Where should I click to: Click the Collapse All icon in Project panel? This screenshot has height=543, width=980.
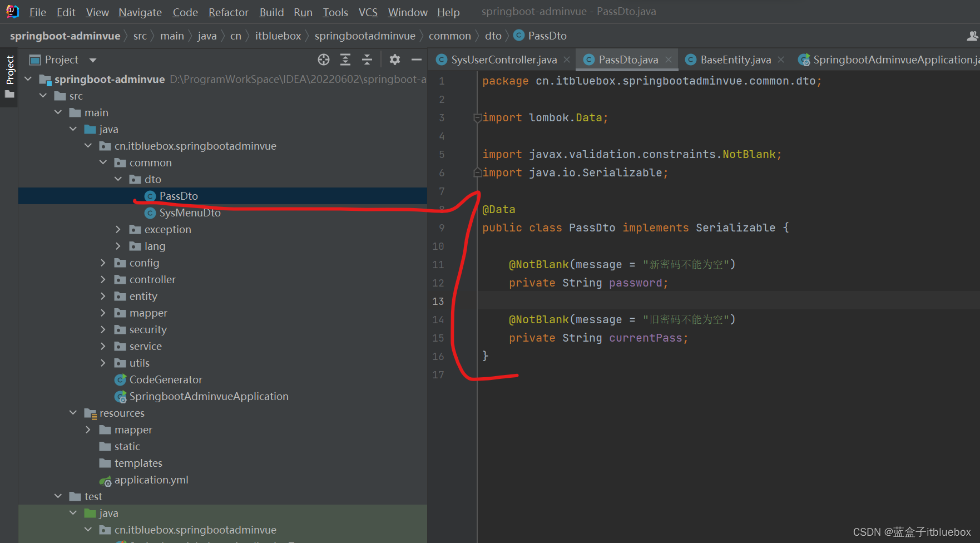(367, 60)
